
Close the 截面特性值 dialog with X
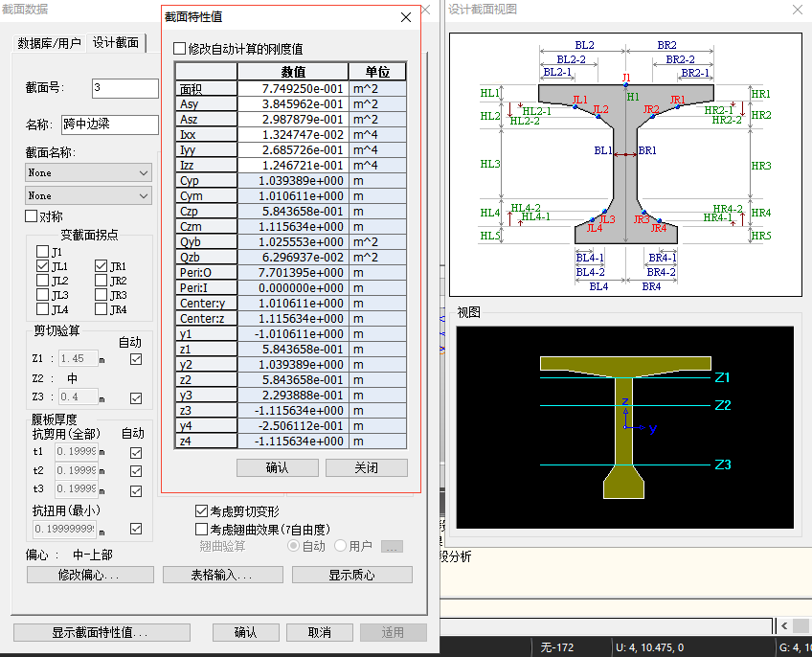point(405,17)
